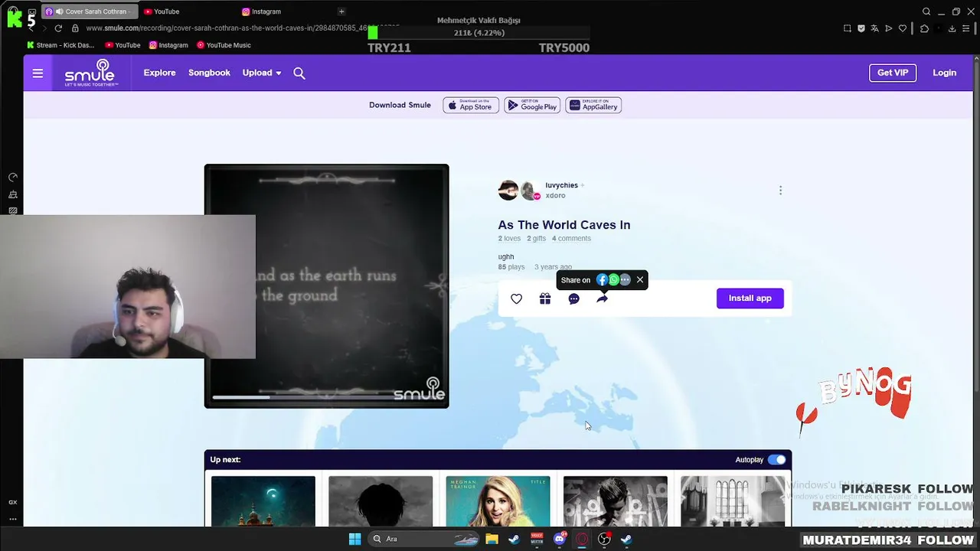Click the browser snapshot icon
Viewport: 980px width, 551px height.
click(848, 28)
